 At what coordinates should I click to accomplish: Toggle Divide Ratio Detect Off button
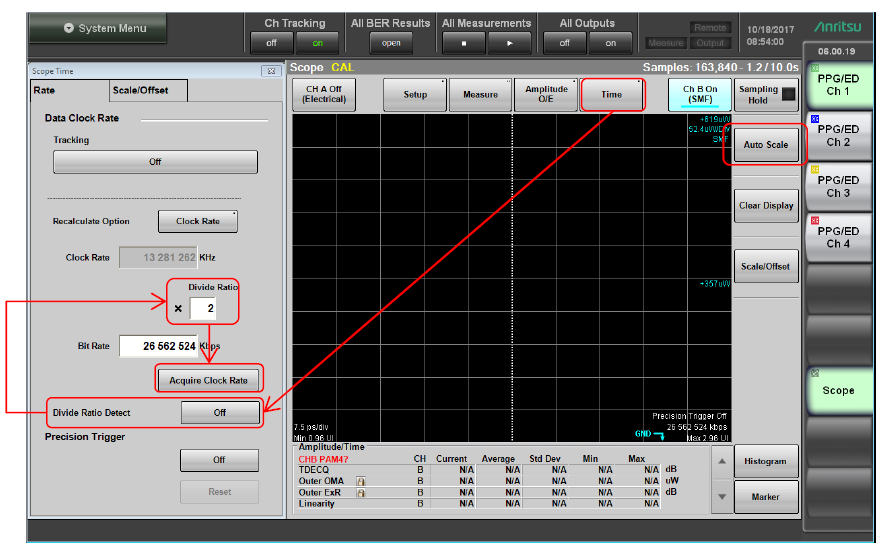point(220,412)
